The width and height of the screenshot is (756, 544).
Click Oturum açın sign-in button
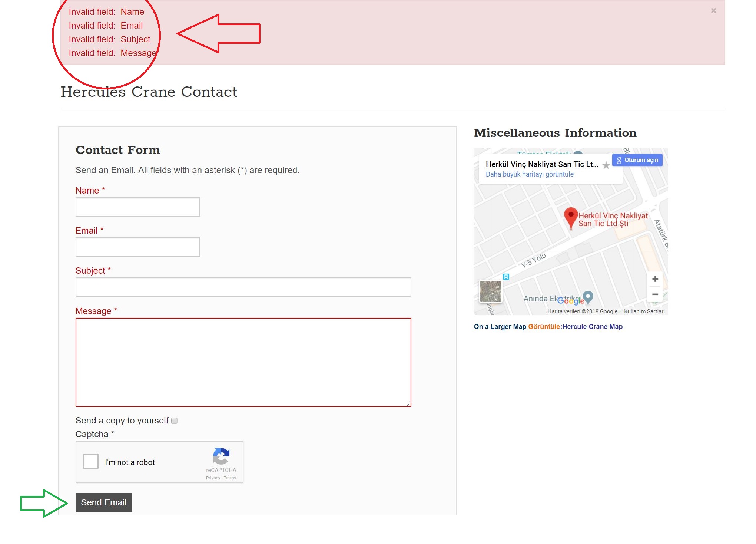[637, 160]
